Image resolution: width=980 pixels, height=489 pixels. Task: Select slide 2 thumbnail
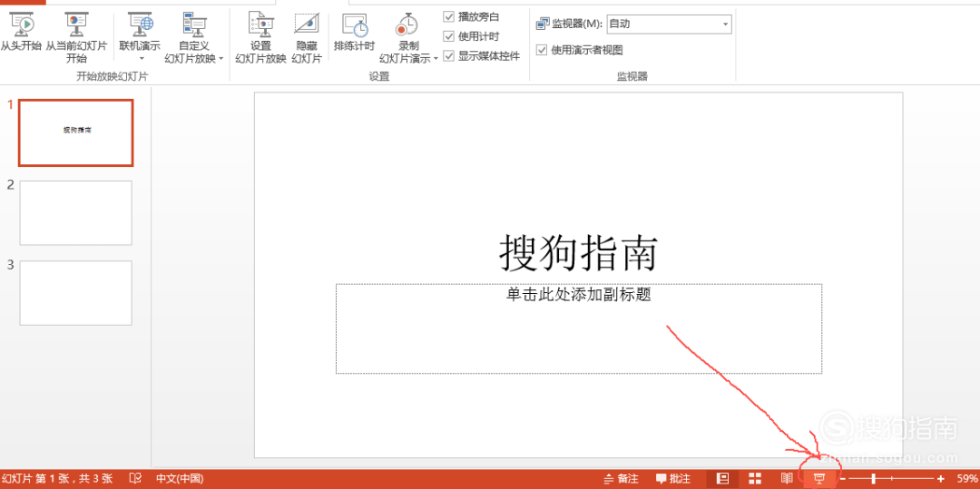pyautogui.click(x=75, y=213)
